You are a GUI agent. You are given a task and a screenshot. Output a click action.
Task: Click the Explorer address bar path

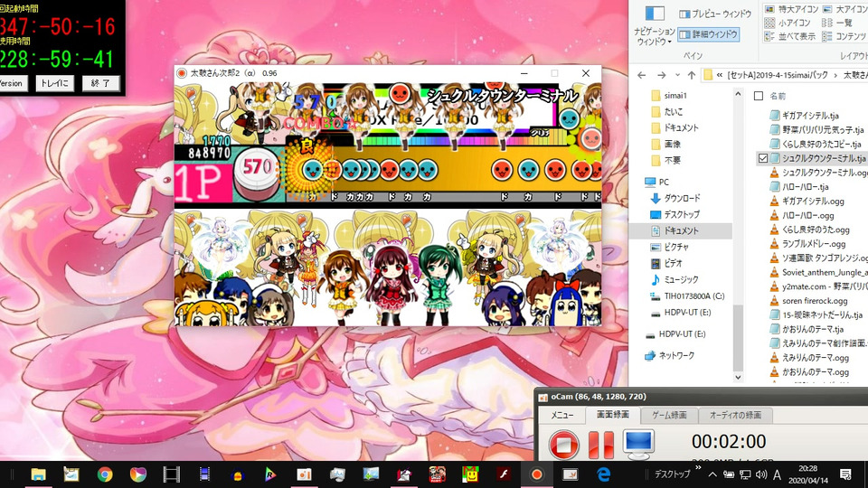click(x=785, y=75)
